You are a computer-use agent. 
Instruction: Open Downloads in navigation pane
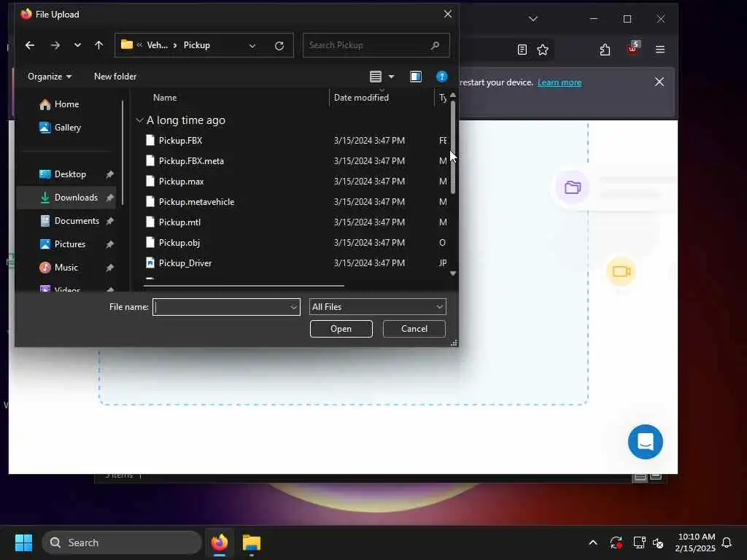pos(69,198)
